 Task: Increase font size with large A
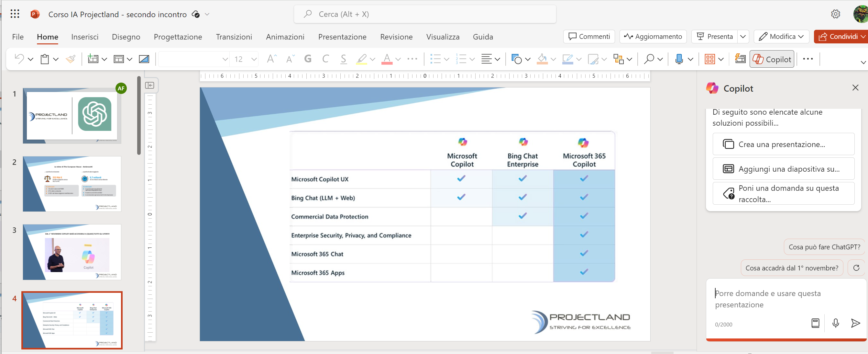click(271, 59)
